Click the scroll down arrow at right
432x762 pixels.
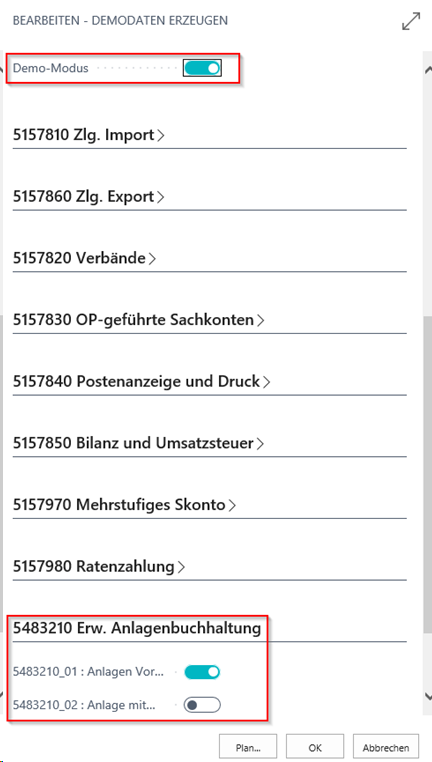point(428,696)
